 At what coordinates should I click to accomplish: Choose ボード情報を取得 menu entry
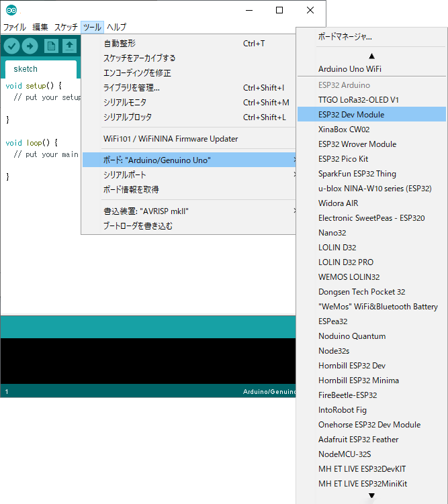coord(189,190)
